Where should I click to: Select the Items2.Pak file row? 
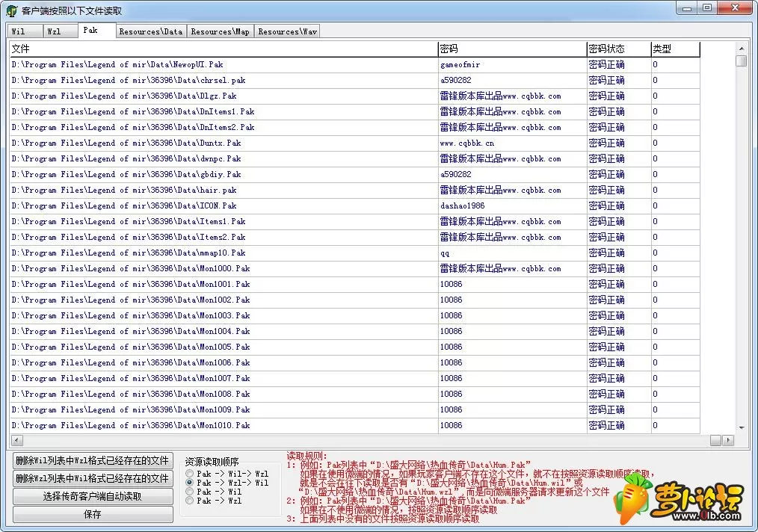point(355,238)
